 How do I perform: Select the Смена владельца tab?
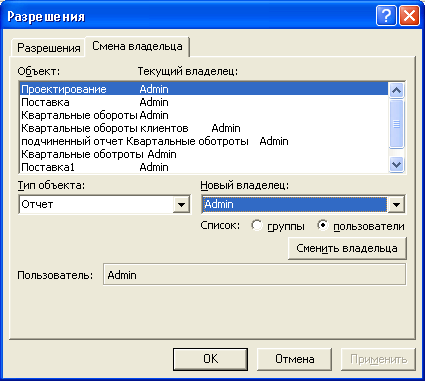pos(137,46)
